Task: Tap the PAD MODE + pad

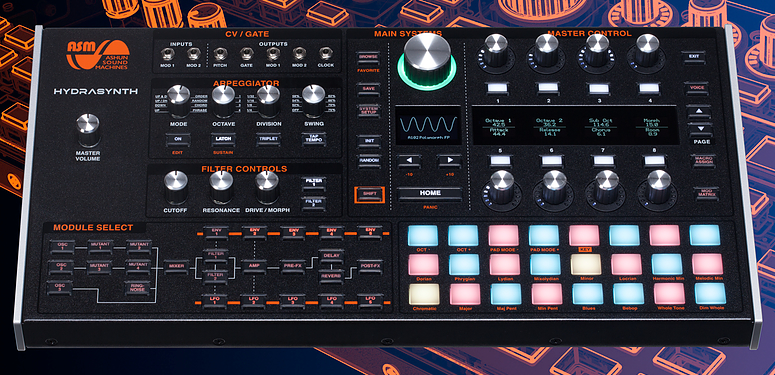Action: point(544,236)
